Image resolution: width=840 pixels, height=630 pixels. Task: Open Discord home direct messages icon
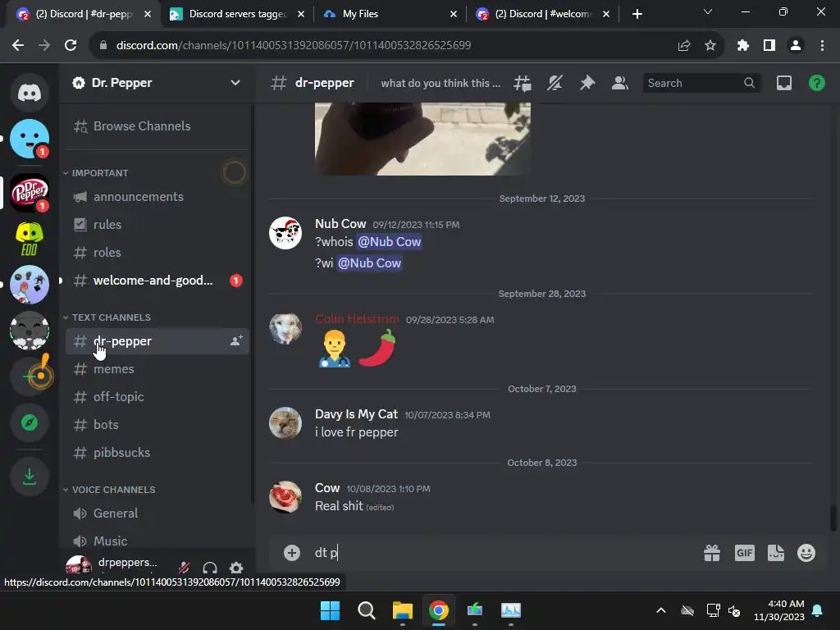(30, 93)
